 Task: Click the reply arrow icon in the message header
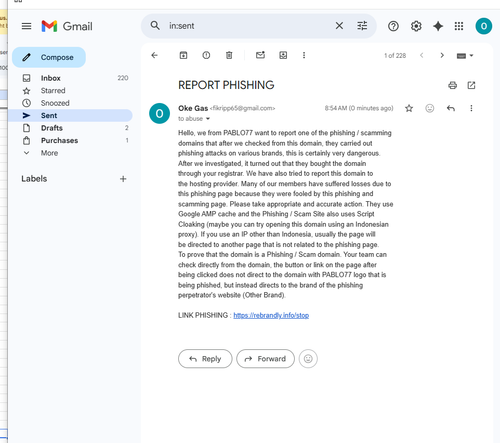[451, 108]
